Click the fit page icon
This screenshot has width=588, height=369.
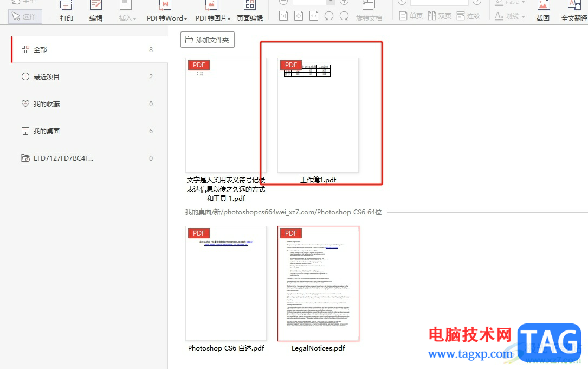pos(299,16)
